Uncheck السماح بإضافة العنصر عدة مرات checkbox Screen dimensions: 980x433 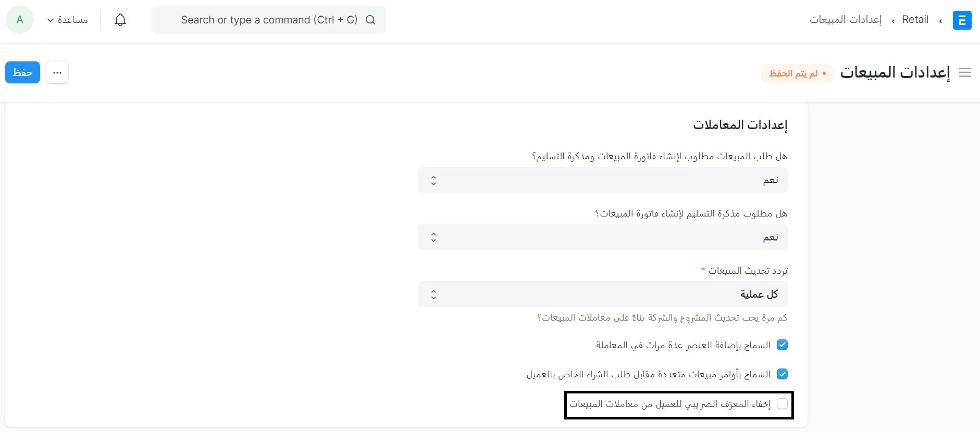[782, 345]
